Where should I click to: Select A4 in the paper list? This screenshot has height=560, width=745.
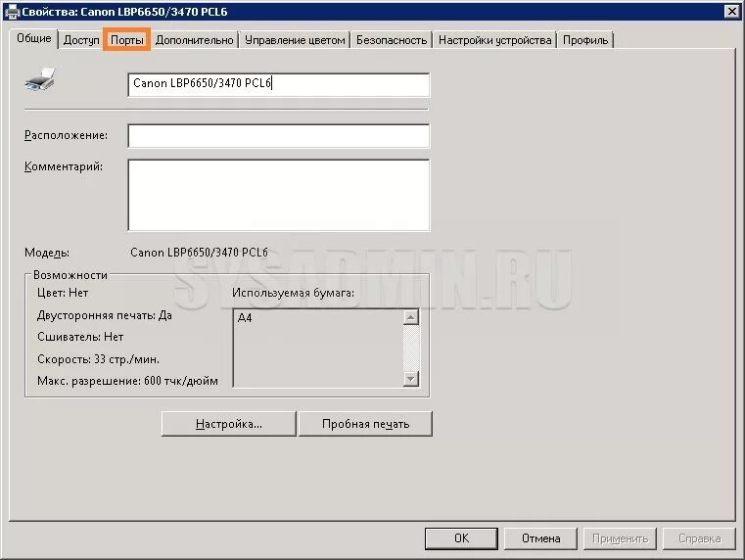[x=244, y=318]
